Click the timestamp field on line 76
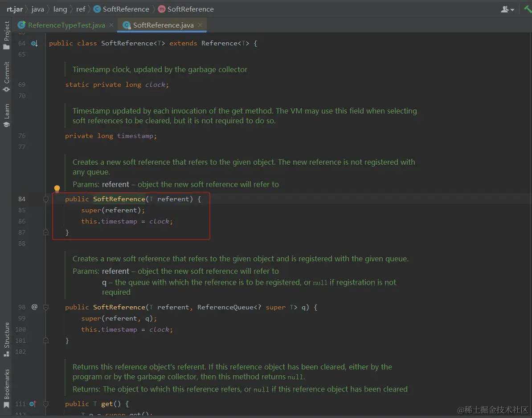 135,136
